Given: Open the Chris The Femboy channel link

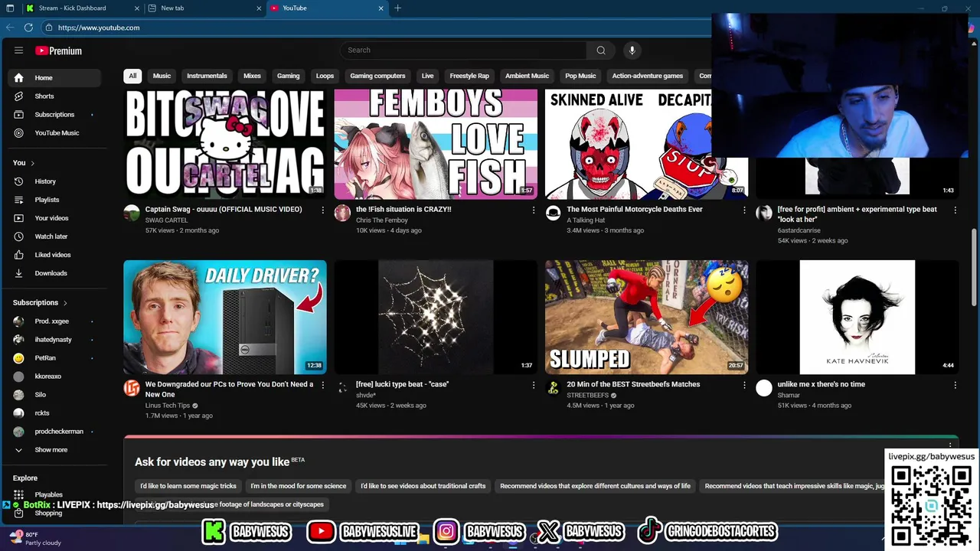Looking at the screenshot, I should [x=381, y=220].
